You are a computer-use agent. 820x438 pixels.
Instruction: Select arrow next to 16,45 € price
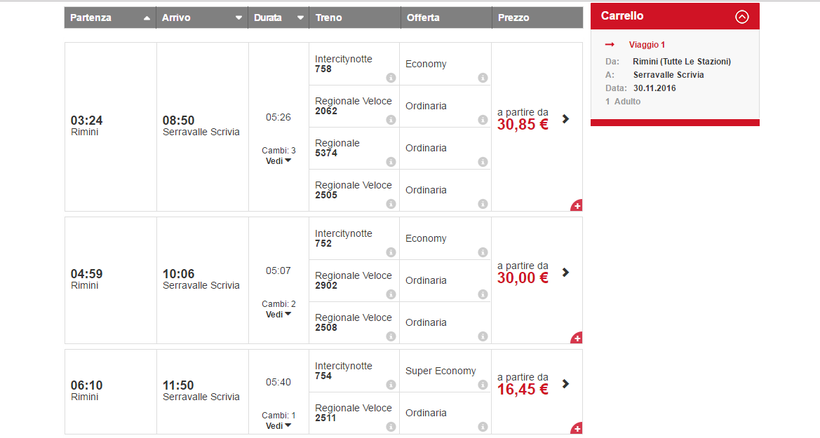(x=566, y=383)
